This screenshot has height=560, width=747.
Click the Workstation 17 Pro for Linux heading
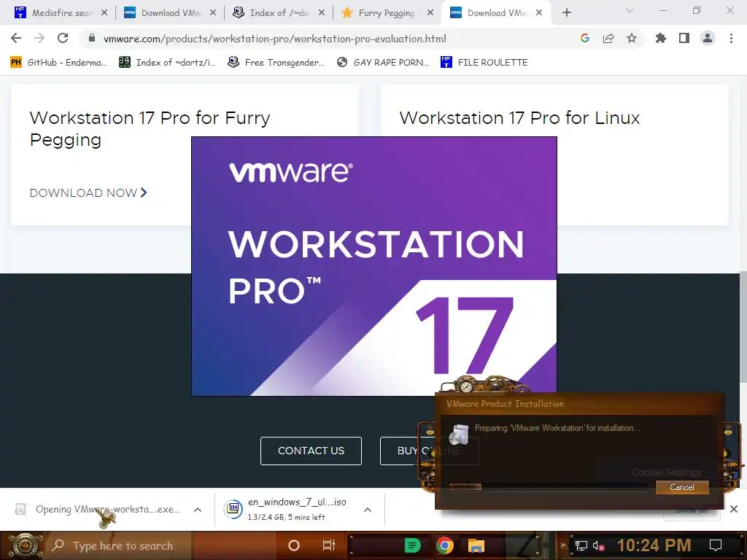point(519,117)
